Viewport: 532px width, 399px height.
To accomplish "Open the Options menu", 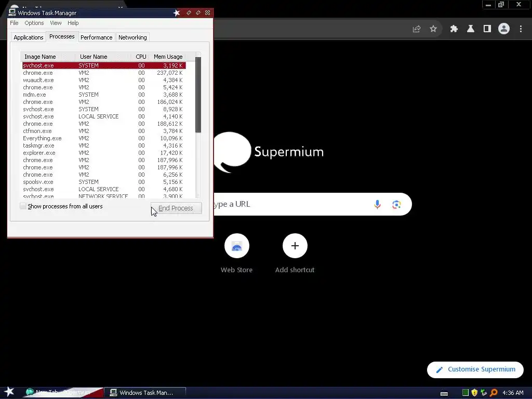I will [34, 23].
